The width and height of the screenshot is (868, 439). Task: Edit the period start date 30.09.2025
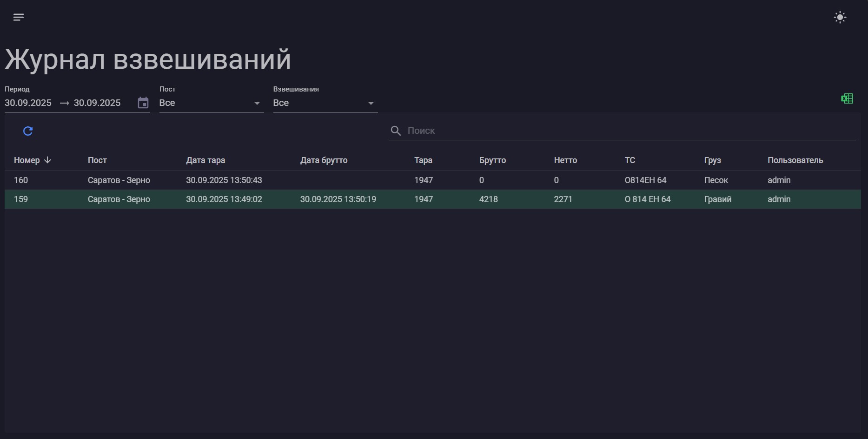[28, 103]
